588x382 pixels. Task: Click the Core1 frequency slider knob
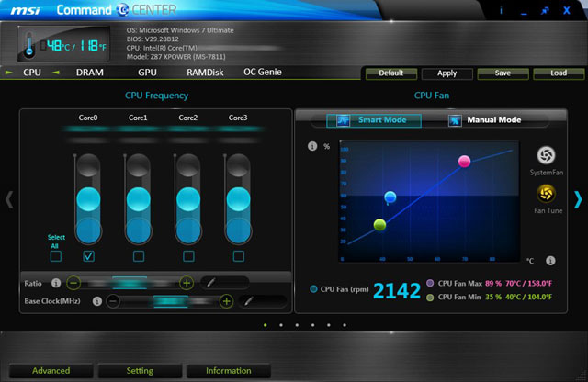coord(139,199)
